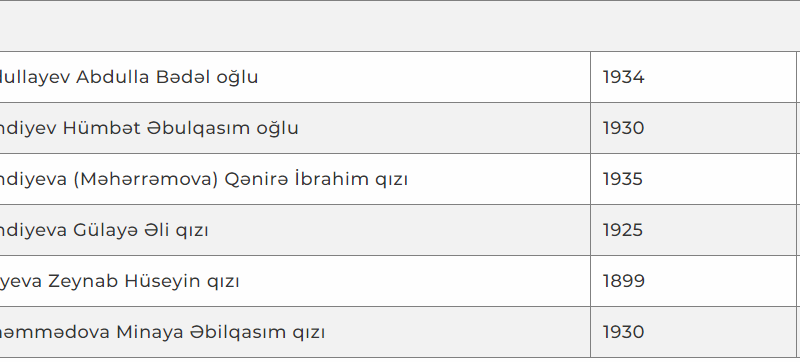
Task: Click birth year 1930 in Hümbət row
Action: point(694,128)
